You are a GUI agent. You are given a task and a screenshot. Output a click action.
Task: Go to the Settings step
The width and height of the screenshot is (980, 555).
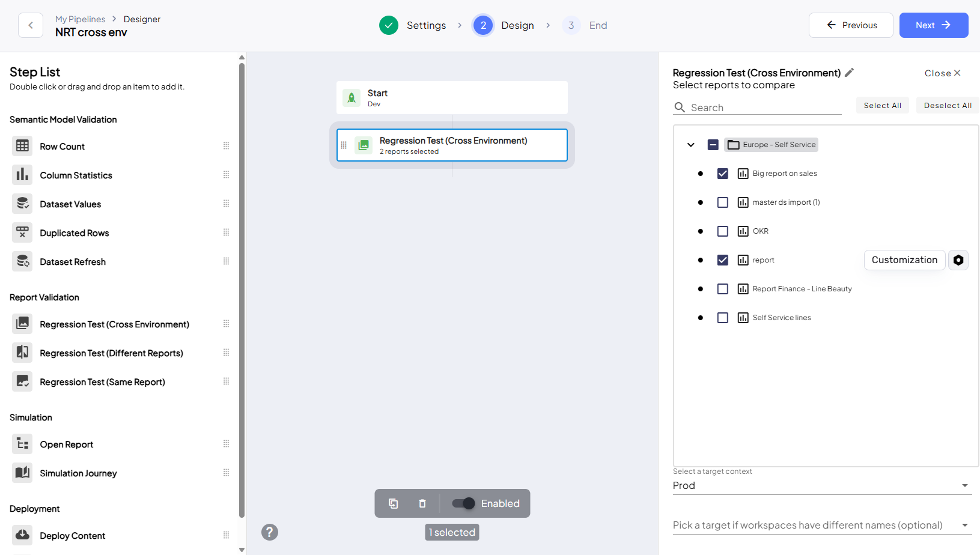tap(413, 25)
